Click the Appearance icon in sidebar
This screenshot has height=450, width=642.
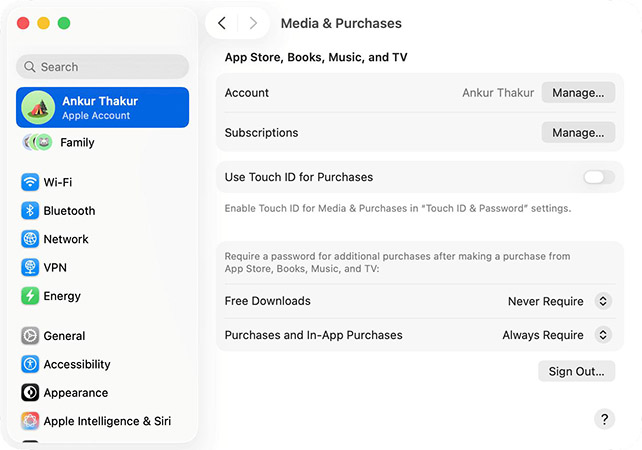[30, 392]
